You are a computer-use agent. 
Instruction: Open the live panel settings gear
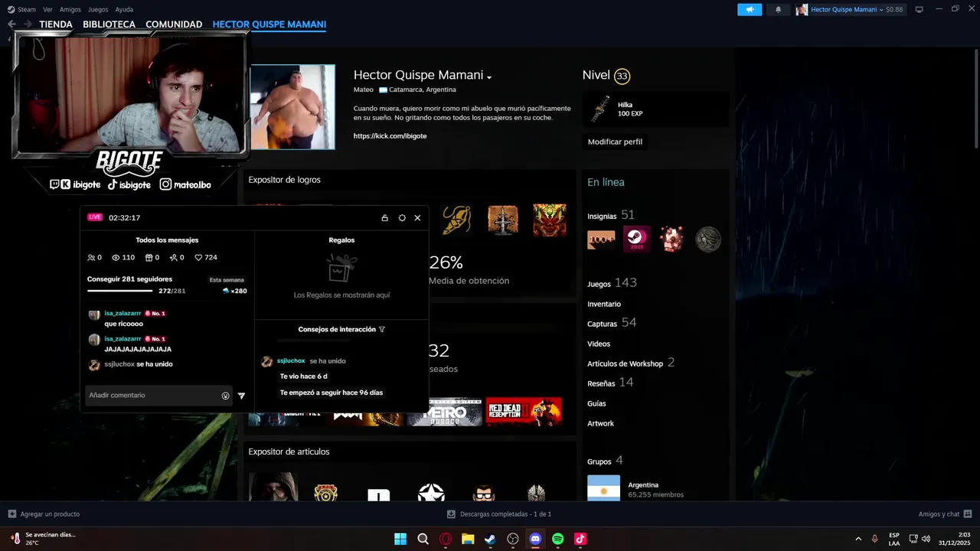point(402,218)
